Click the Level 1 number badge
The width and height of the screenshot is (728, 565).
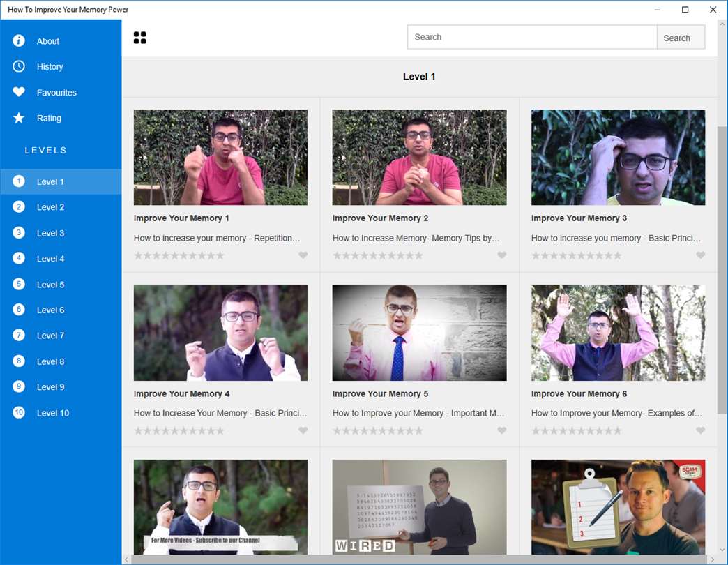click(x=19, y=181)
